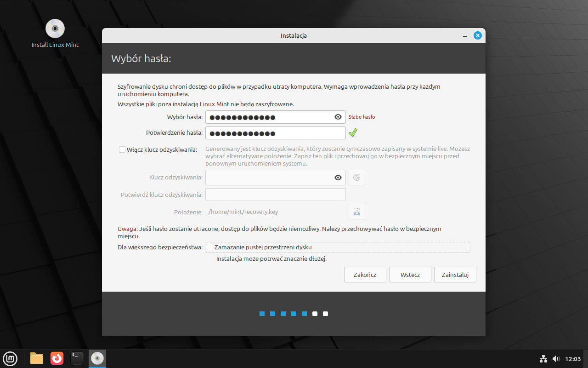The image size is (588, 368).
Task: Open the network connection tray icon
Action: [x=543, y=359]
